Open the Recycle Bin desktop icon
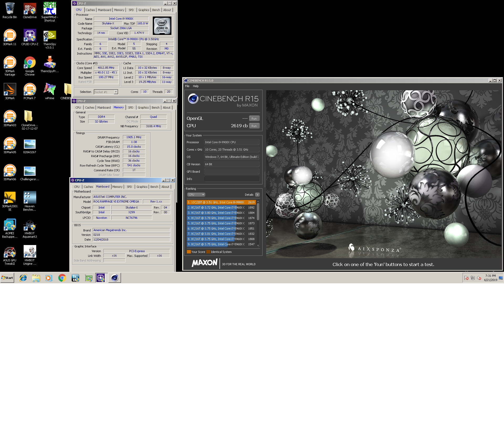 click(x=10, y=10)
